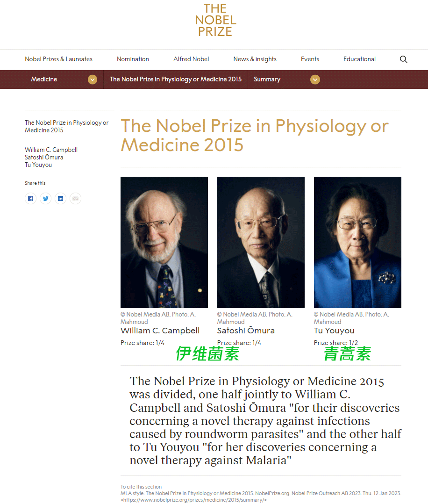Open William C. Campbell sidebar link
428x504 pixels.
click(51, 150)
